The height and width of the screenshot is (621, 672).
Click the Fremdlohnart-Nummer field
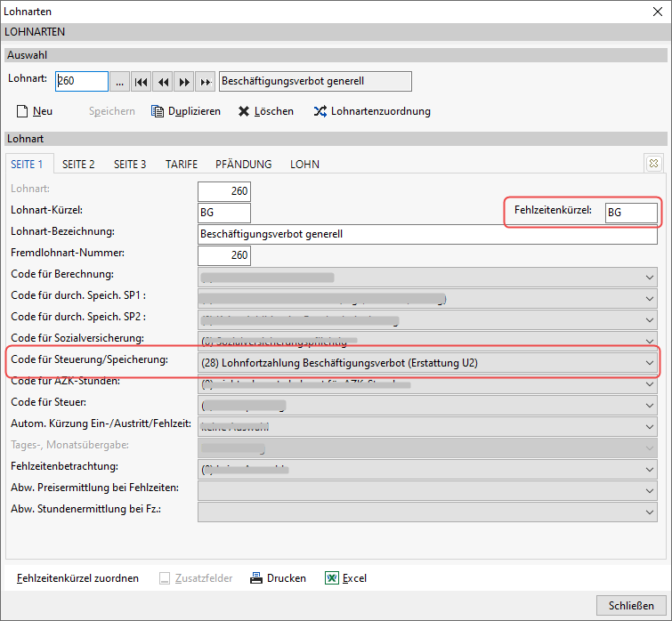224,255
